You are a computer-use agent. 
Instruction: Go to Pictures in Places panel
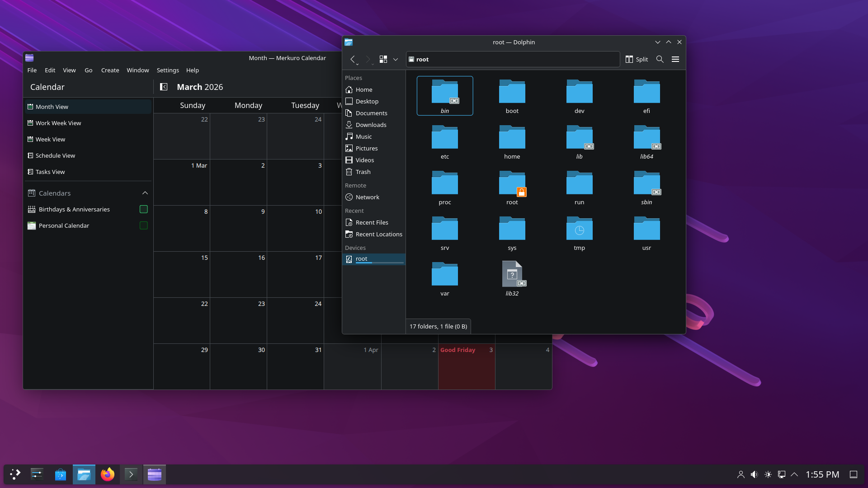374,148
